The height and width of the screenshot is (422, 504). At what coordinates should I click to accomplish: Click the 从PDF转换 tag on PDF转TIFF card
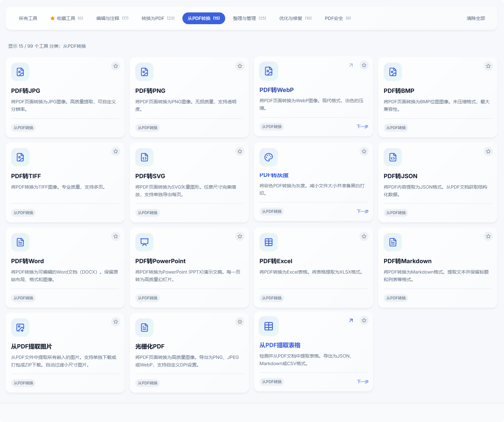point(24,213)
